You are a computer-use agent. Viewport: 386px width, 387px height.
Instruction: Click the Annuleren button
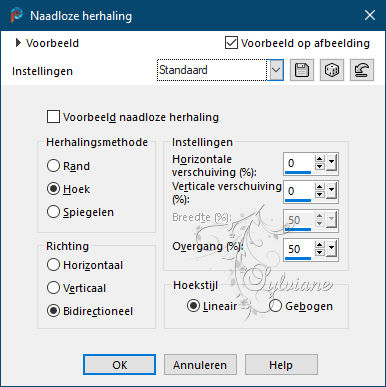pos(200,365)
